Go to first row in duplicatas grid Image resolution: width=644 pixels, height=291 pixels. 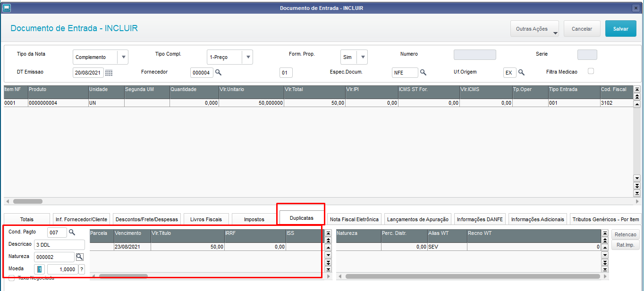coord(328,233)
